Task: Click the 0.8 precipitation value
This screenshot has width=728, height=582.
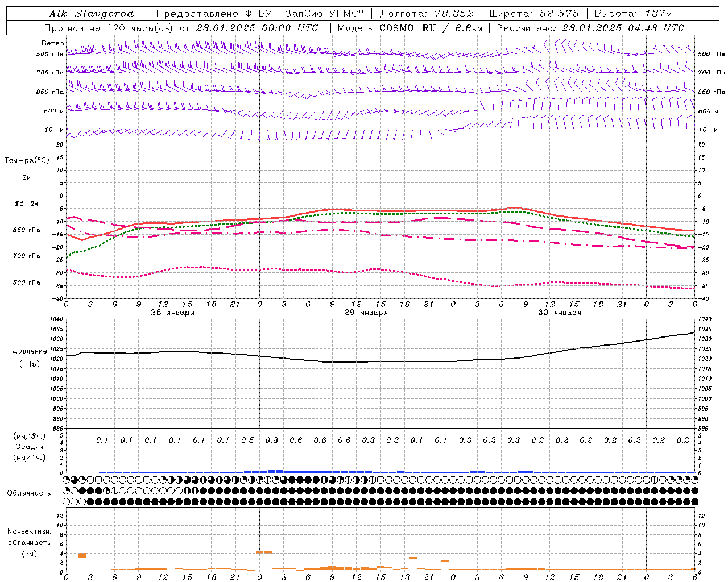Action: [x=272, y=440]
